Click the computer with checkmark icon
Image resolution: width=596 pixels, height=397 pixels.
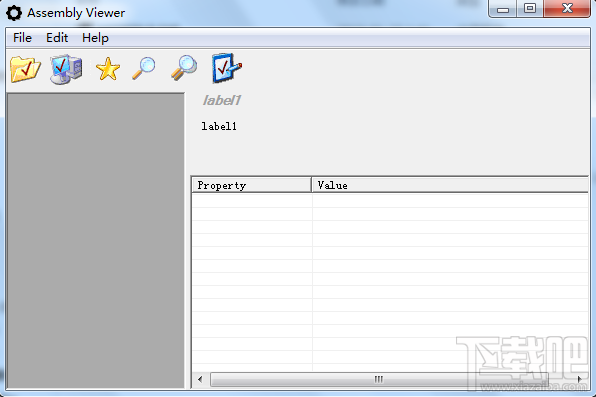[x=66, y=69]
